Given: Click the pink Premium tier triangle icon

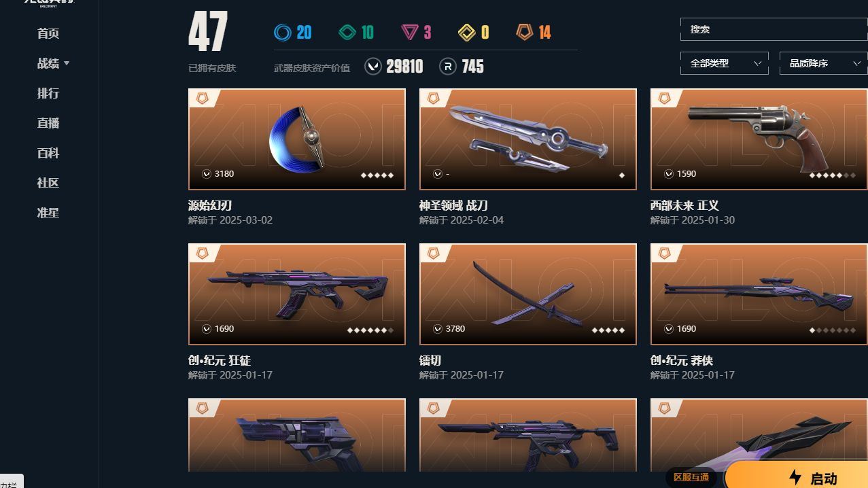Looking at the screenshot, I should [409, 32].
